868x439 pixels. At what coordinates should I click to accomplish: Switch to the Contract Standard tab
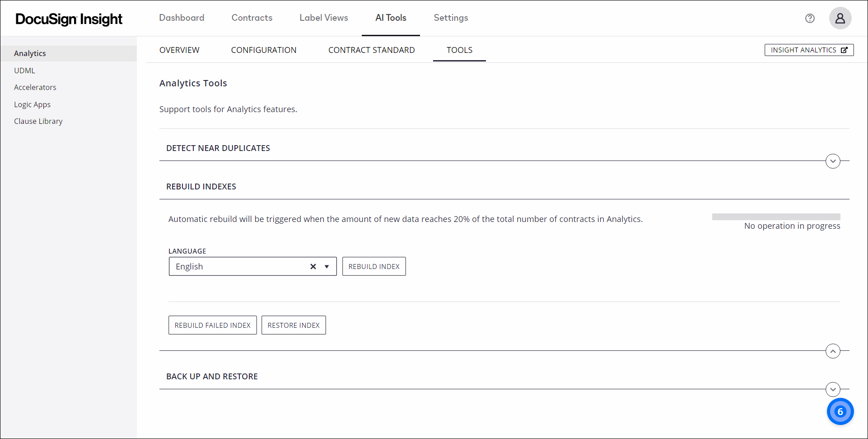[x=371, y=50]
